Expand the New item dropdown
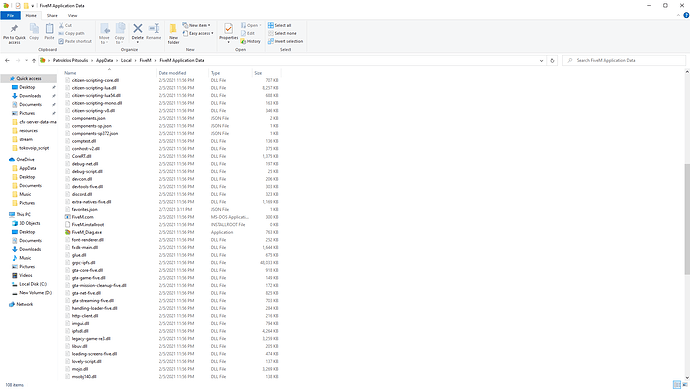The width and height of the screenshot is (690, 389). pyautogui.click(x=196, y=26)
